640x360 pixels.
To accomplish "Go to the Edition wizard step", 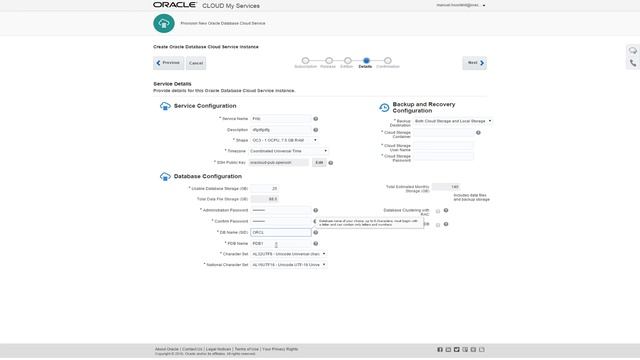I will 347,60.
